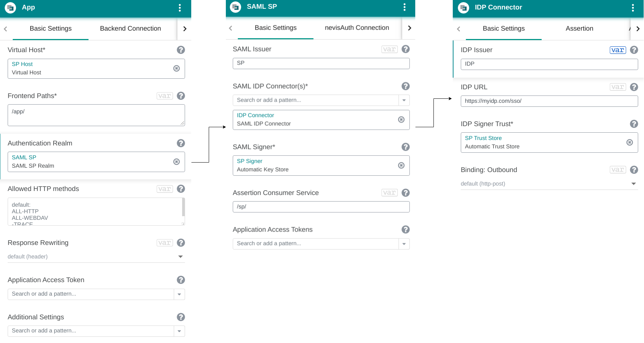Switch to Backend Connection tab
The image size is (644, 343).
pos(130,29)
